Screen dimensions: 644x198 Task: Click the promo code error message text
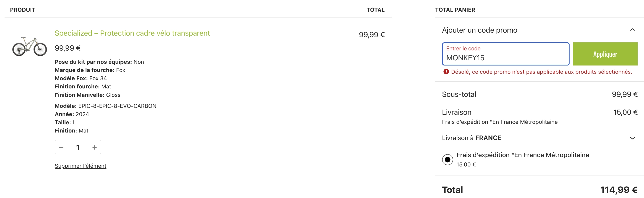541,72
